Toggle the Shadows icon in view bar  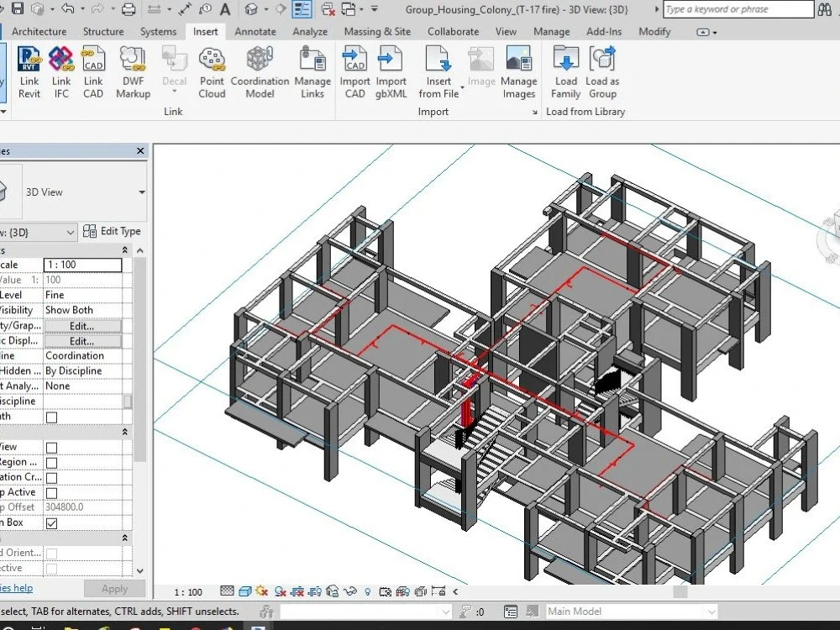coord(280,591)
